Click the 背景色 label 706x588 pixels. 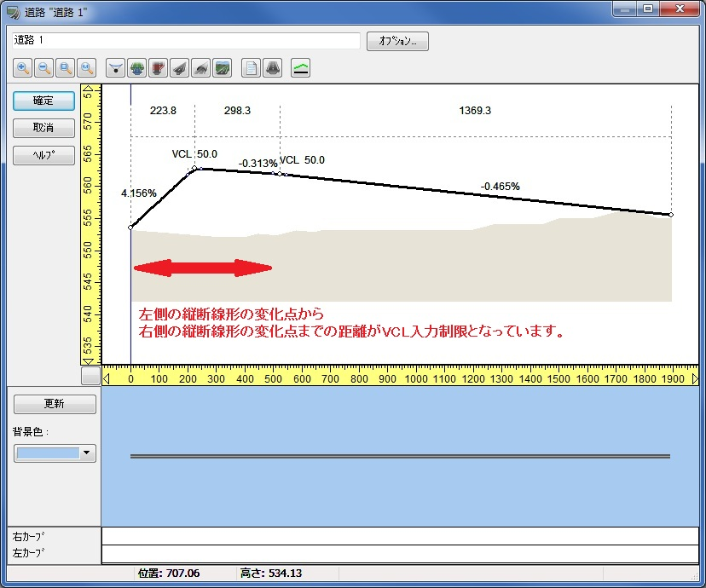[x=31, y=432]
